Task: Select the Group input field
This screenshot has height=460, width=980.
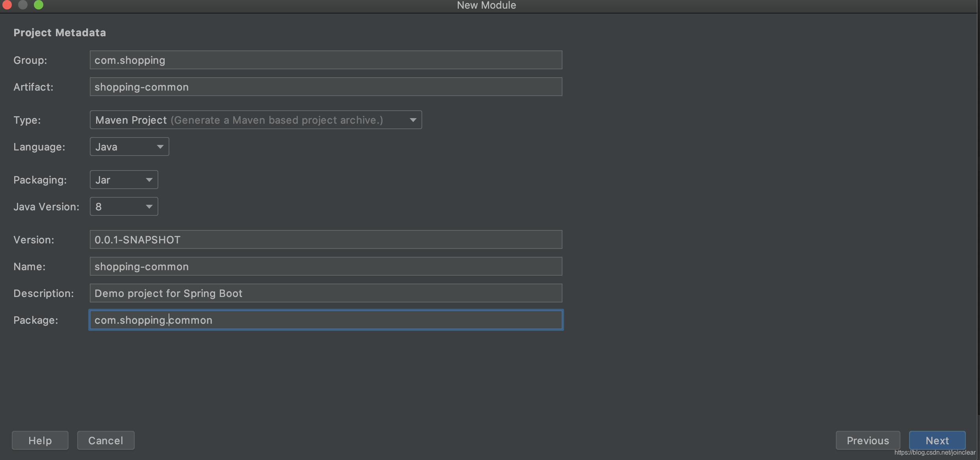Action: (326, 59)
